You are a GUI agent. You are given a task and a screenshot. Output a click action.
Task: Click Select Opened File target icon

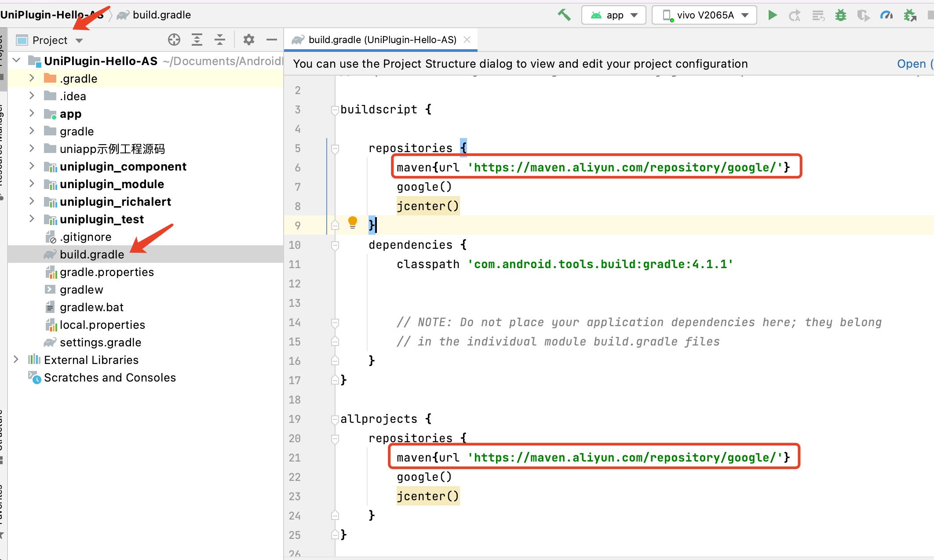click(174, 40)
